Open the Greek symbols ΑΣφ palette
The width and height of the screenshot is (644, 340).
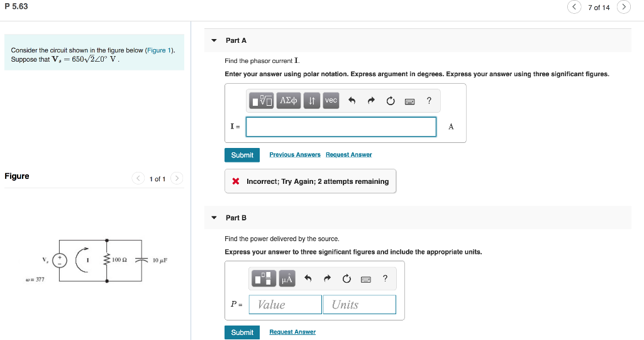(x=288, y=100)
